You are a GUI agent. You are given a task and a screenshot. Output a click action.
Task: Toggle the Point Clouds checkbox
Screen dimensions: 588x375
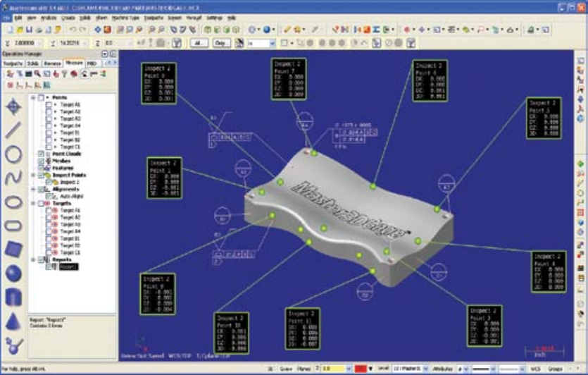pyautogui.click(x=41, y=154)
